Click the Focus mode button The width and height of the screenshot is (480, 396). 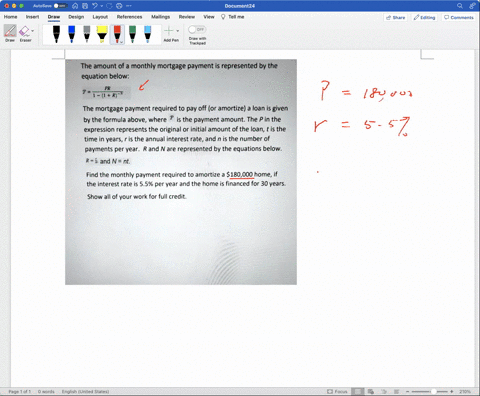click(337, 391)
